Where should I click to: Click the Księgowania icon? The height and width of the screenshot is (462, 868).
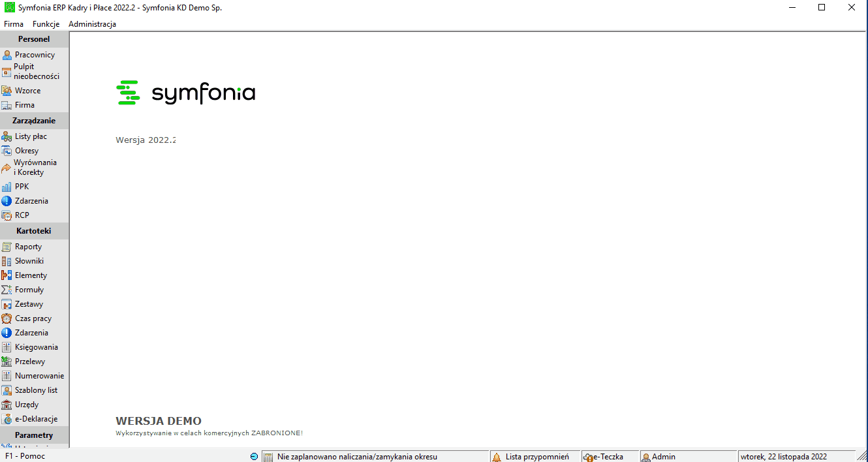coord(7,347)
